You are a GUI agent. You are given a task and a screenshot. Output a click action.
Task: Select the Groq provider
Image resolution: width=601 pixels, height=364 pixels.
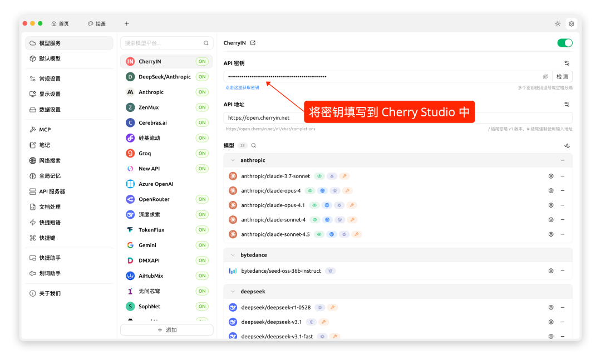[167, 153]
